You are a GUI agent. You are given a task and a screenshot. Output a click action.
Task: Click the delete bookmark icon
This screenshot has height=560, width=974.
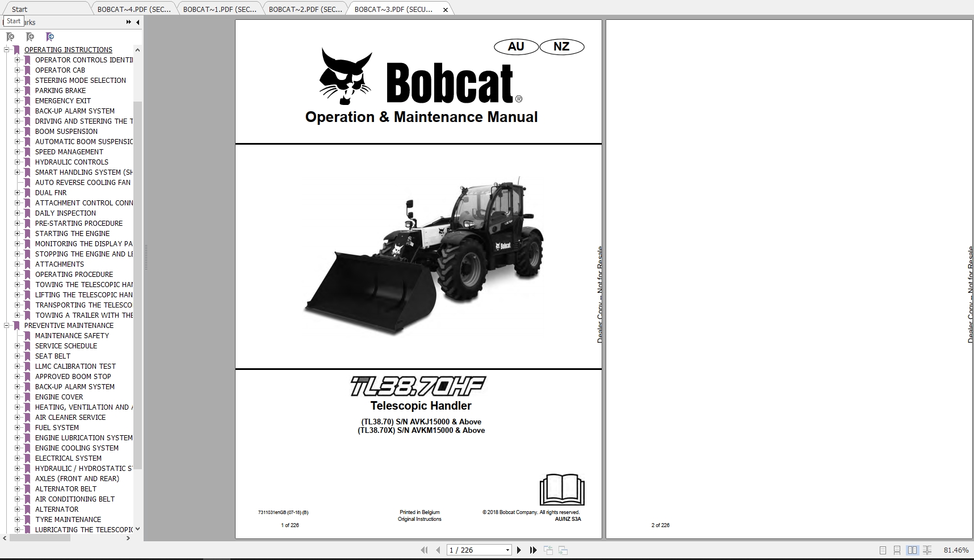(x=10, y=36)
